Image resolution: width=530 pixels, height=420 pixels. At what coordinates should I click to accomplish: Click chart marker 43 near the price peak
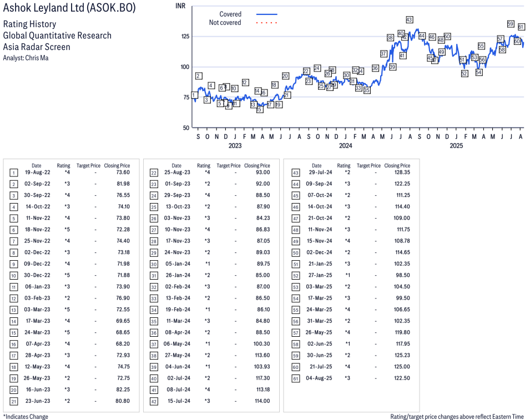point(409,19)
